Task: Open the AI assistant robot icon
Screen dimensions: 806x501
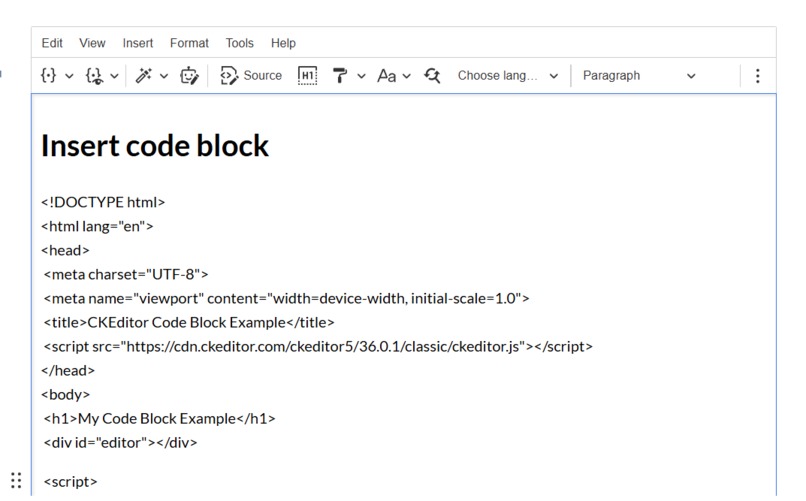Action: [x=189, y=76]
